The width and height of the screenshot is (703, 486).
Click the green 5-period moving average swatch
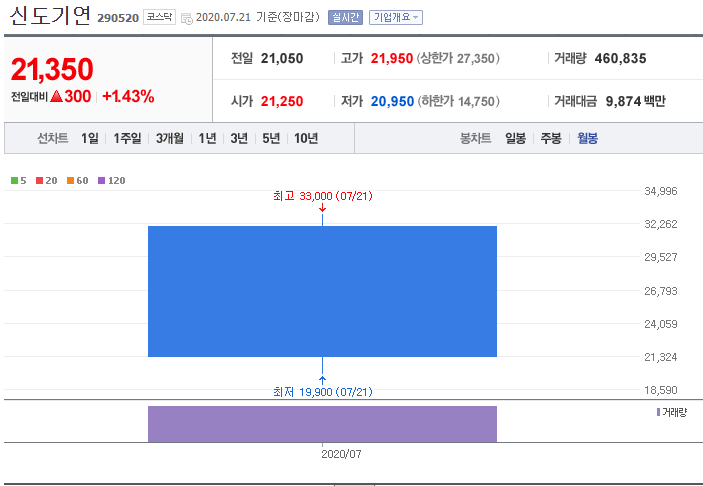pos(14,181)
